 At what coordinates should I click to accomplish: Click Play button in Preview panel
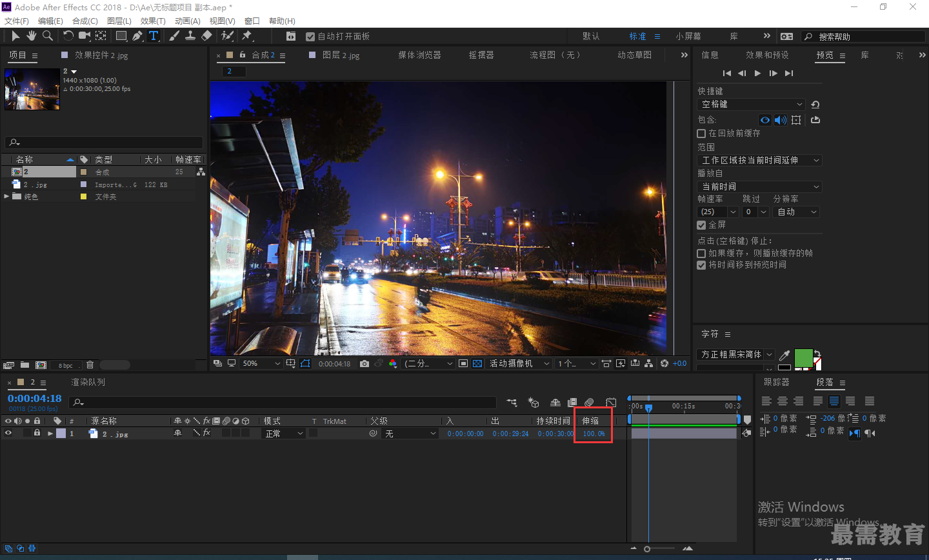pyautogui.click(x=758, y=74)
